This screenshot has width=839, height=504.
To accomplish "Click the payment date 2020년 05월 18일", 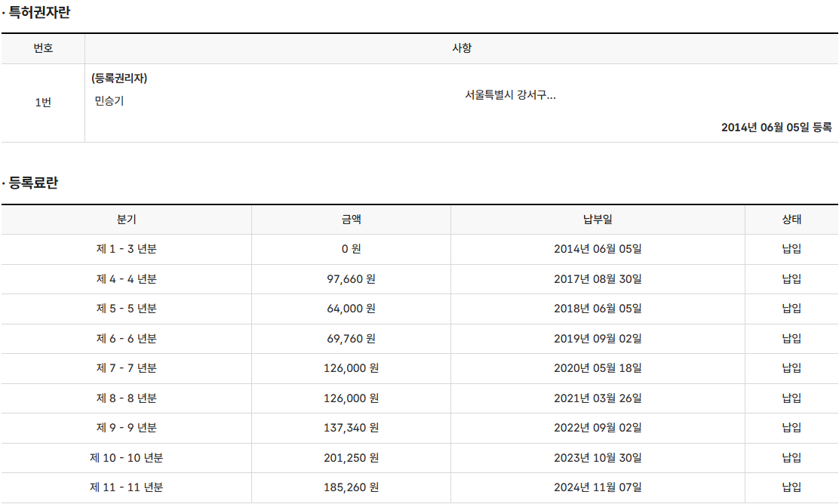I will tap(598, 368).
